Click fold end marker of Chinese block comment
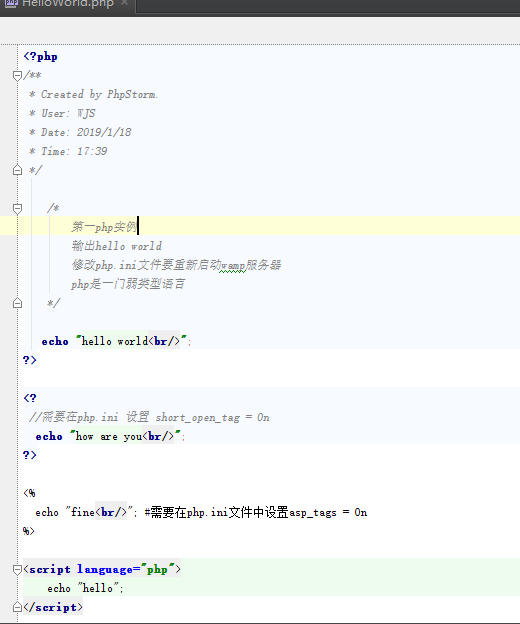Image resolution: width=520 pixels, height=624 pixels. pyautogui.click(x=17, y=303)
